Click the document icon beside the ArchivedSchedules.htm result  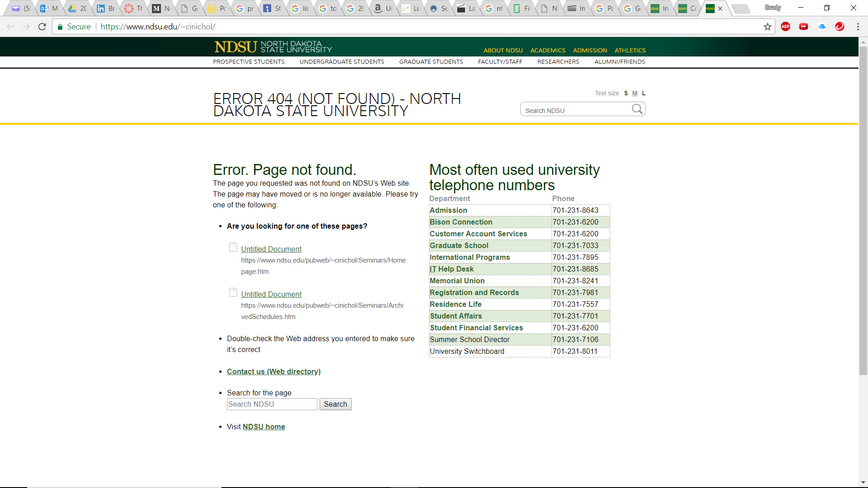point(233,292)
